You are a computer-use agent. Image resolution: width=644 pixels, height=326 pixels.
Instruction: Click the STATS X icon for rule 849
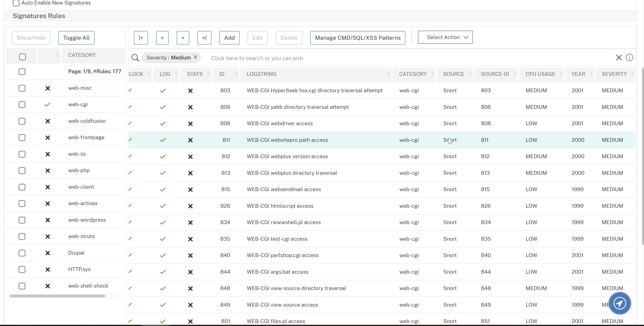coord(190,305)
